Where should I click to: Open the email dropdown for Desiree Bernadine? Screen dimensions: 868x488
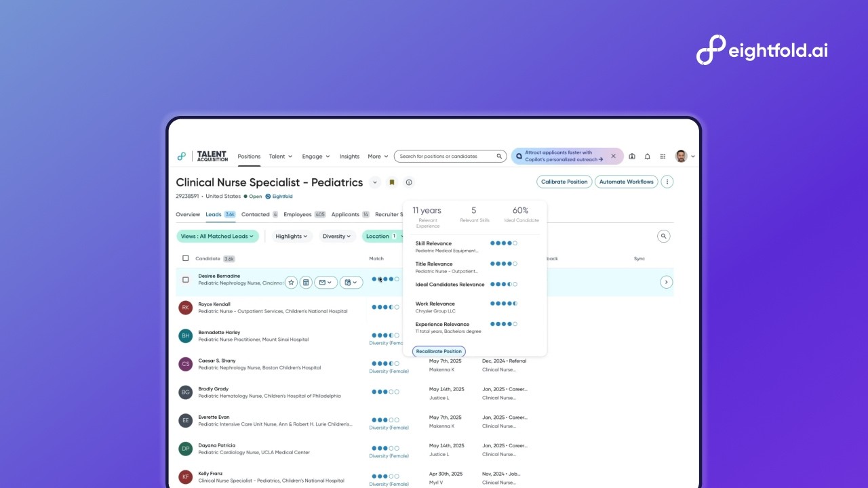tap(326, 282)
